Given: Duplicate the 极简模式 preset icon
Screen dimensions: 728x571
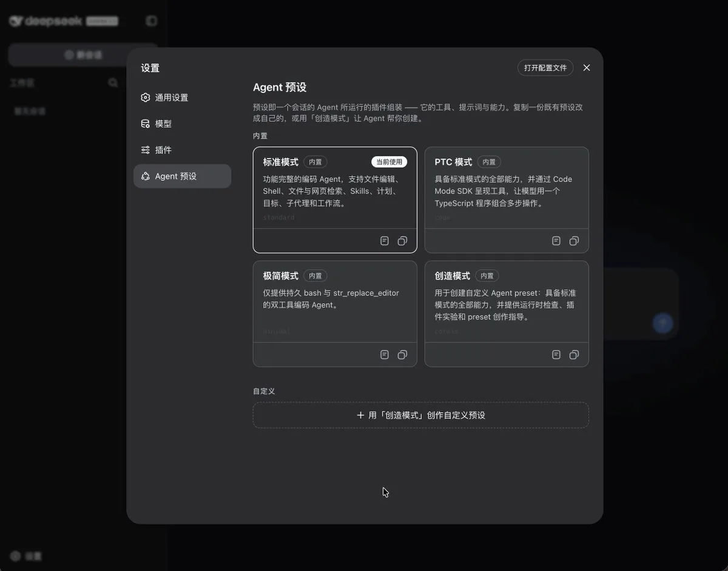Looking at the screenshot, I should 402,355.
